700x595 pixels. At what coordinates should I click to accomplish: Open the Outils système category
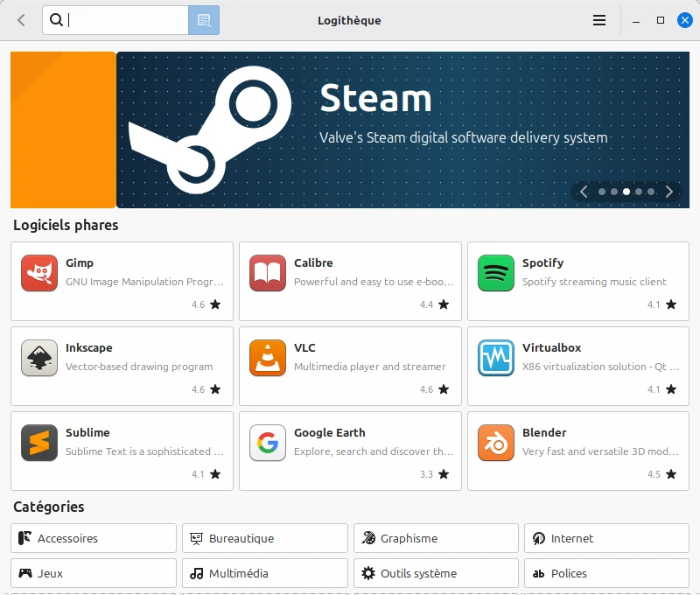pyautogui.click(x=436, y=573)
